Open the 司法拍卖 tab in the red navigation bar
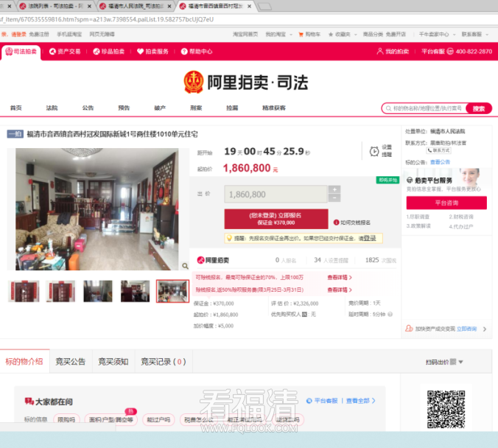This screenshot has width=498, height=448. pos(21,52)
